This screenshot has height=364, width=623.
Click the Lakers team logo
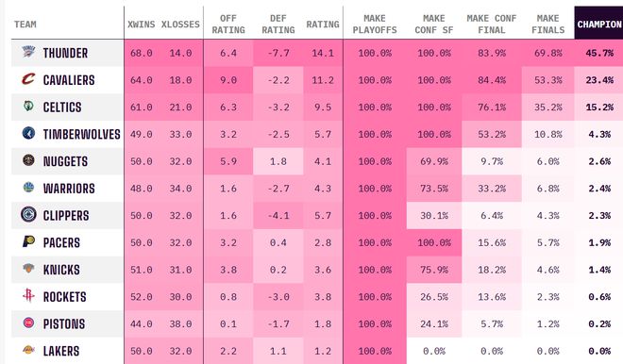[x=28, y=350]
